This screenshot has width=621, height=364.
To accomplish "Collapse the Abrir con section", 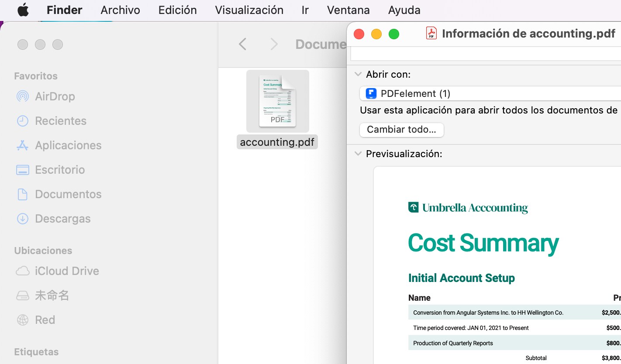I will (x=358, y=74).
